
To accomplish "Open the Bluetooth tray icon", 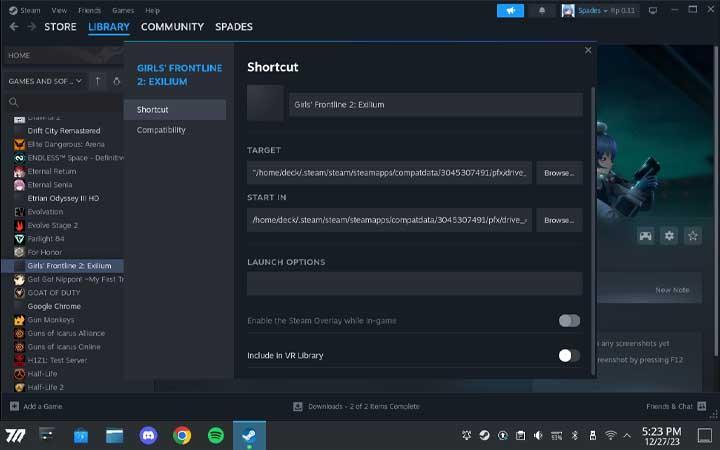I will pos(574,435).
